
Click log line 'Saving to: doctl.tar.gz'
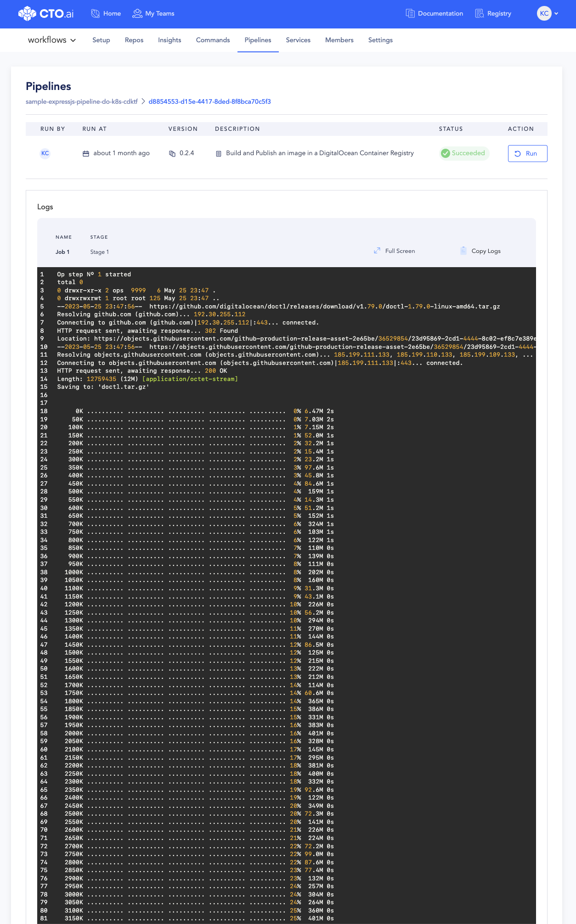tap(103, 387)
